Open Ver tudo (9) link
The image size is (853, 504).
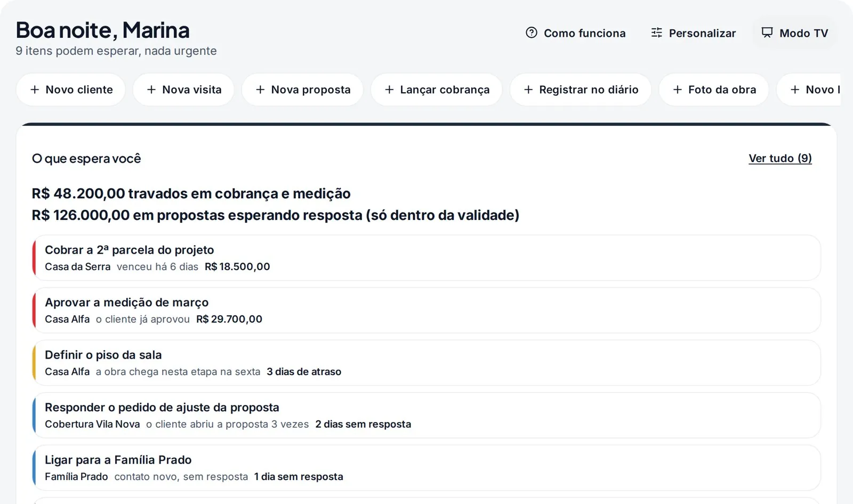[780, 158]
